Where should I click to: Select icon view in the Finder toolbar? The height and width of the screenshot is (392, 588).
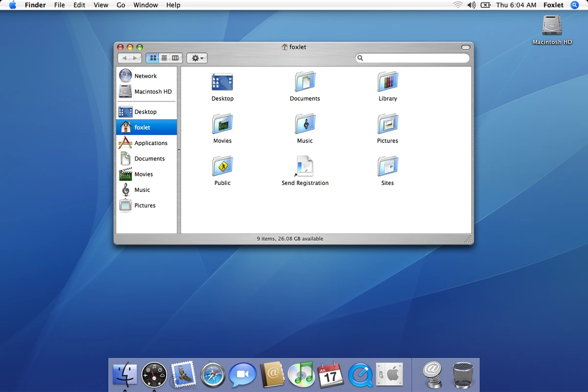coord(153,58)
